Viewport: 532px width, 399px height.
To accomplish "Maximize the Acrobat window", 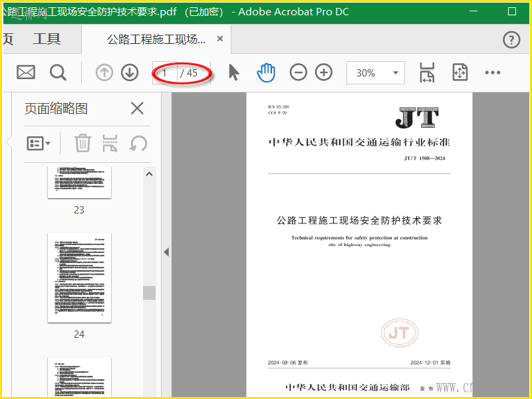I will click(x=512, y=11).
